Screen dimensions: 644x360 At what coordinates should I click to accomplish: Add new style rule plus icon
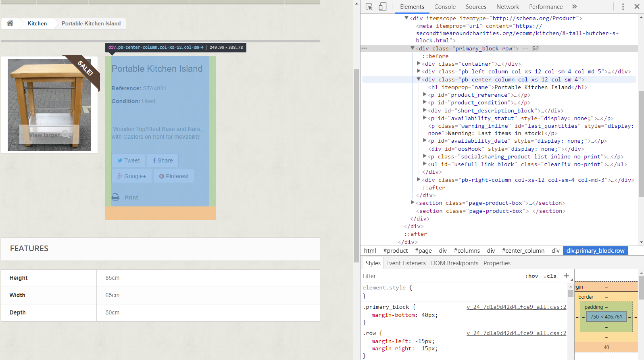click(566, 276)
